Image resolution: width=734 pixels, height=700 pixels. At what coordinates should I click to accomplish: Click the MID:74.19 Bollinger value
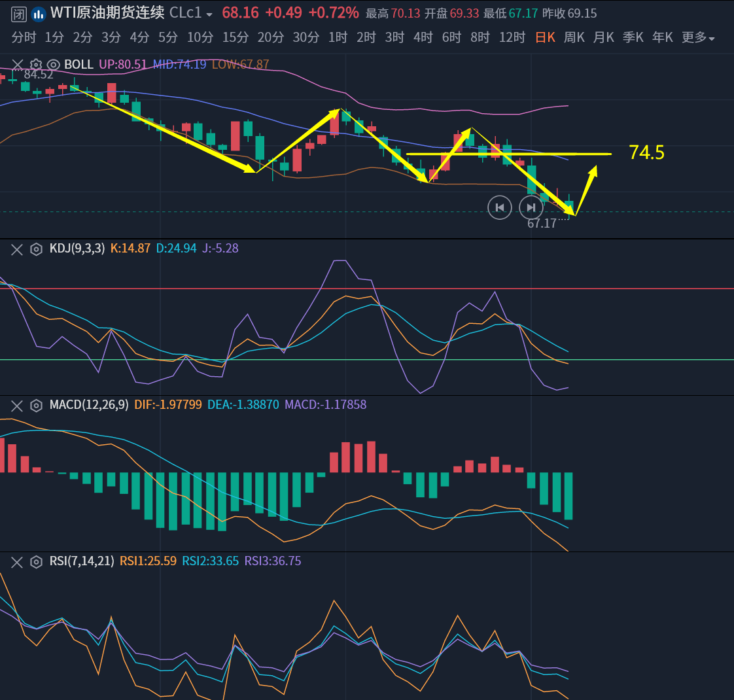179,64
